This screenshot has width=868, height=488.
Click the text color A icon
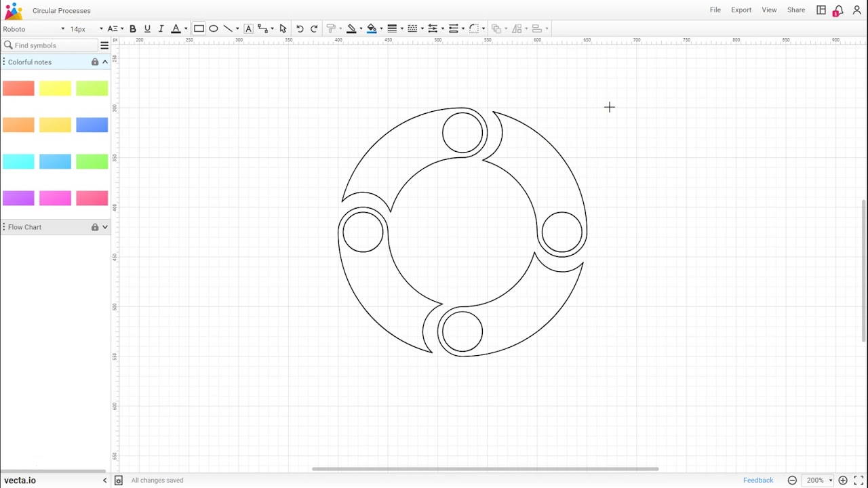(176, 28)
